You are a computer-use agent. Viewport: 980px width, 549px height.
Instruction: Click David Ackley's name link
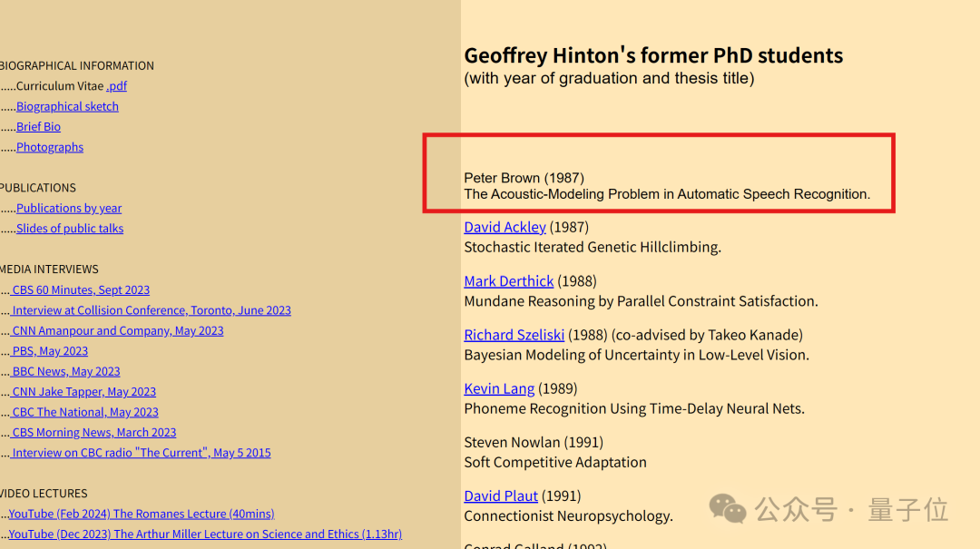click(505, 227)
